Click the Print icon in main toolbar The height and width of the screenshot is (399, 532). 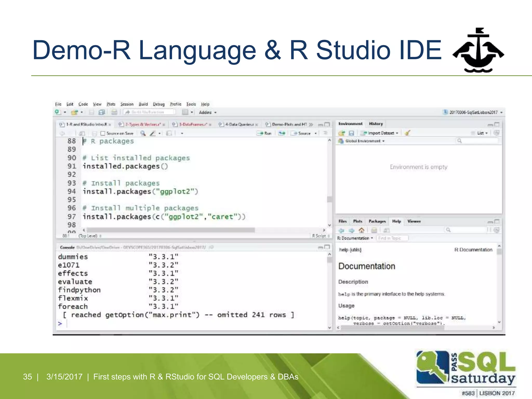(114, 112)
